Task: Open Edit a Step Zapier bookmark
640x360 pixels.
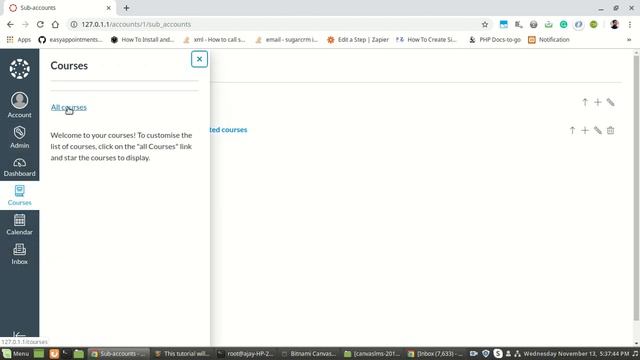Action: coord(358,40)
